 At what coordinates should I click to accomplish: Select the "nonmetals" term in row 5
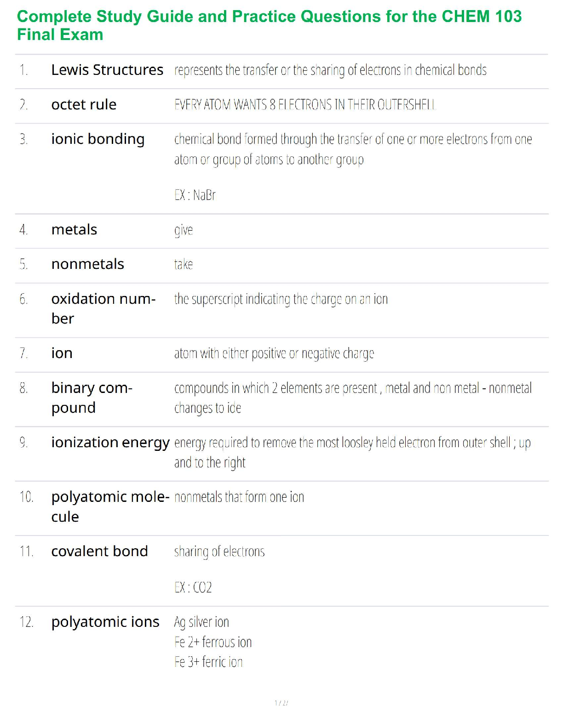point(87,264)
